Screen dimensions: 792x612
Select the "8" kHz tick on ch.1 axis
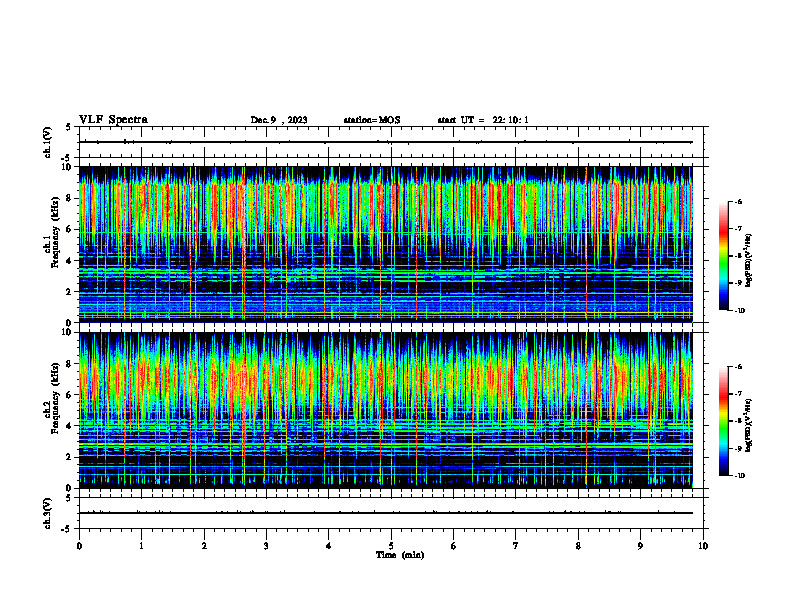(70, 198)
